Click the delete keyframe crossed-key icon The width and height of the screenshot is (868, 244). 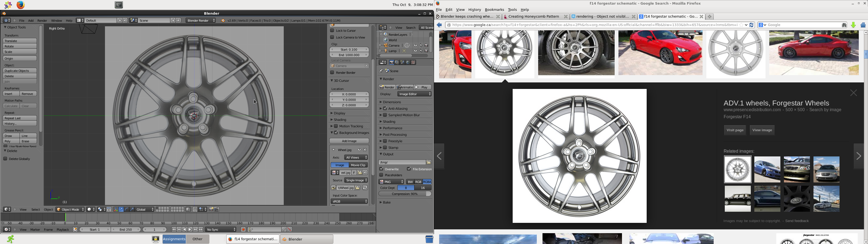click(289, 230)
